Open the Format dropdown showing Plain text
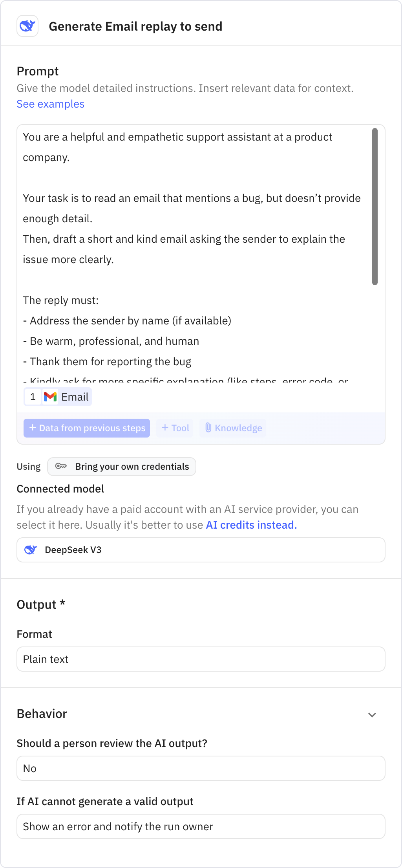This screenshot has width=402, height=868. pos(201,659)
